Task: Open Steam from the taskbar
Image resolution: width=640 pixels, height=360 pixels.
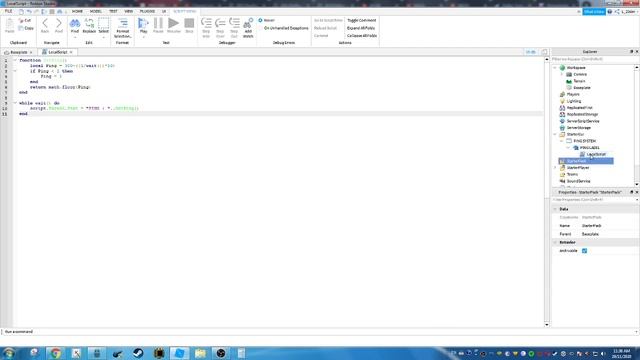Action: coord(138,353)
